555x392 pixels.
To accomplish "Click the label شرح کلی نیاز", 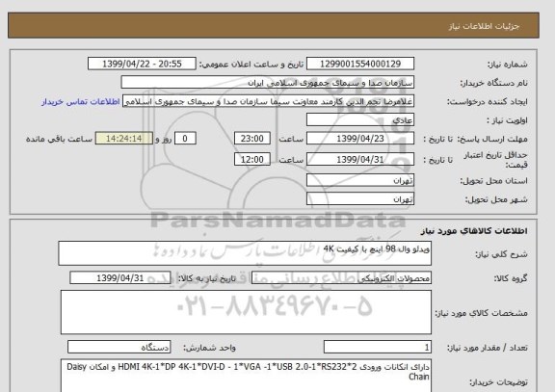I will tap(501, 254).
